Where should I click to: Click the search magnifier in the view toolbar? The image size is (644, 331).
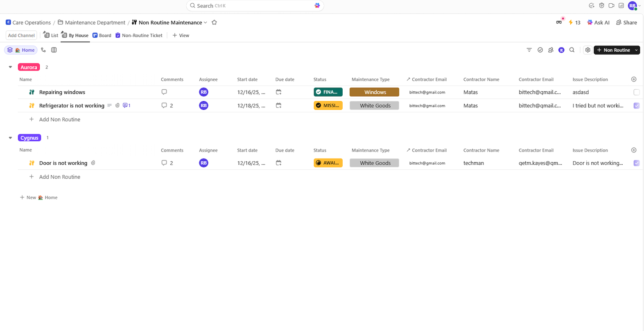[x=572, y=50]
